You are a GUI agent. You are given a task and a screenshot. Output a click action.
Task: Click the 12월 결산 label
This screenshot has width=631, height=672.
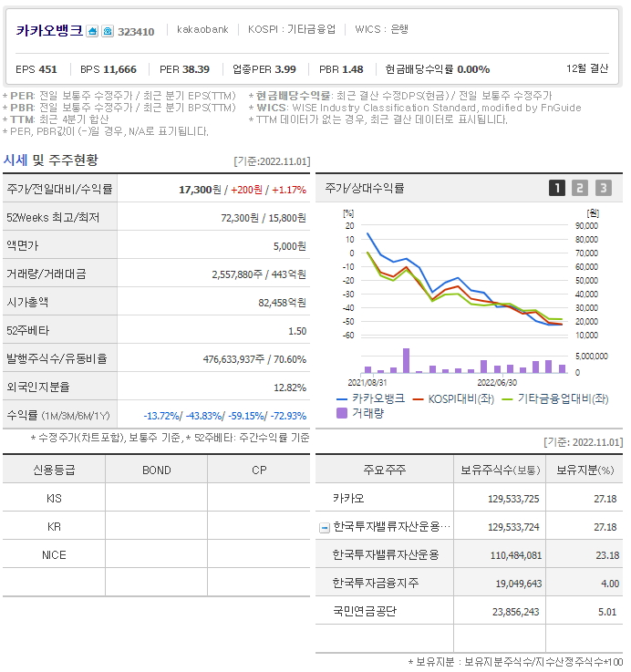(x=587, y=68)
